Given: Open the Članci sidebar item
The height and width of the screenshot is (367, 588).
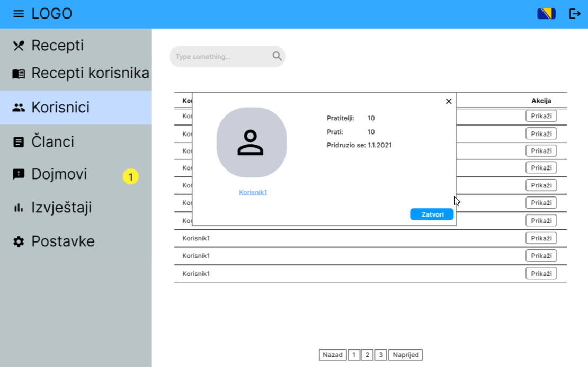Looking at the screenshot, I should pos(52,142).
